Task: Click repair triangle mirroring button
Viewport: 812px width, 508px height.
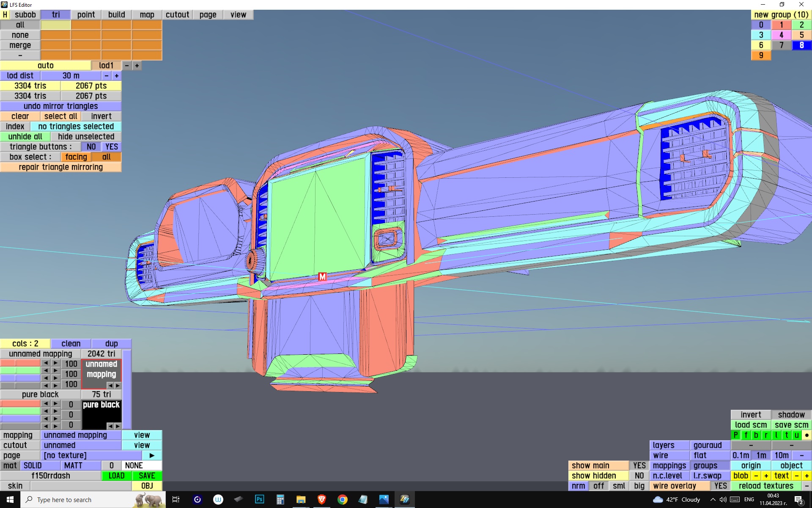Action: [x=60, y=167]
